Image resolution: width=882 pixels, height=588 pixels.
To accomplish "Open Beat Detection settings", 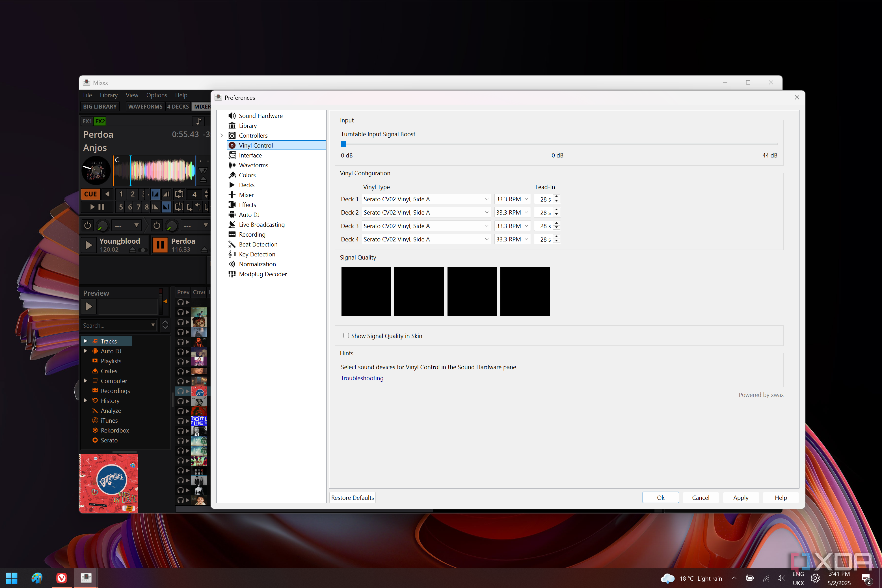I will [258, 245].
